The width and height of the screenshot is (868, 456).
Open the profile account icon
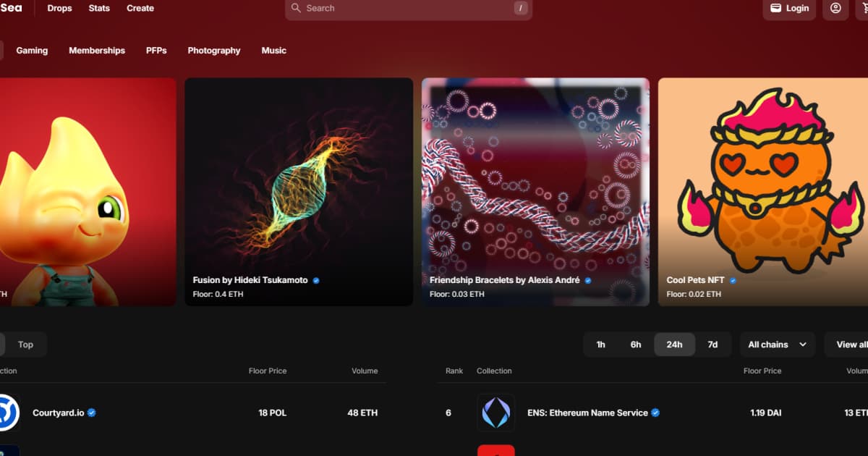(835, 8)
